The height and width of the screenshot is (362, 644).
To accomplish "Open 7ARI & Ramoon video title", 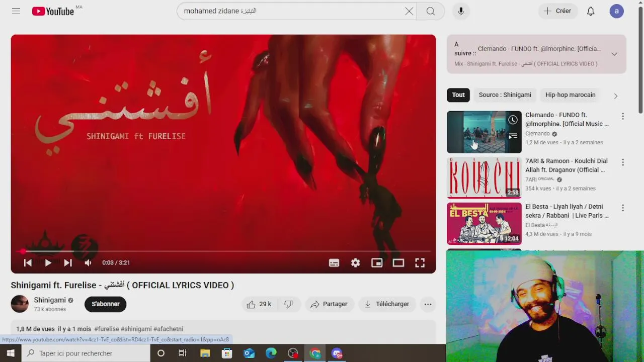I will click(x=567, y=165).
